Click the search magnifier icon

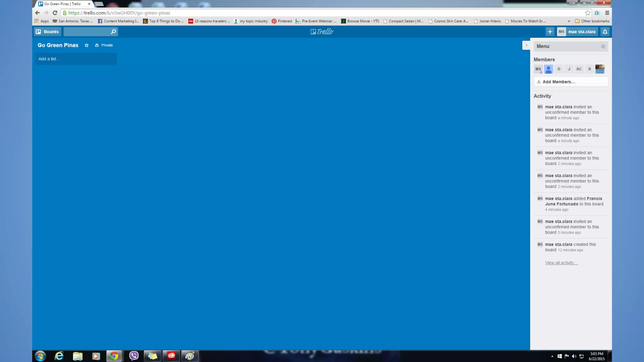coord(113,32)
